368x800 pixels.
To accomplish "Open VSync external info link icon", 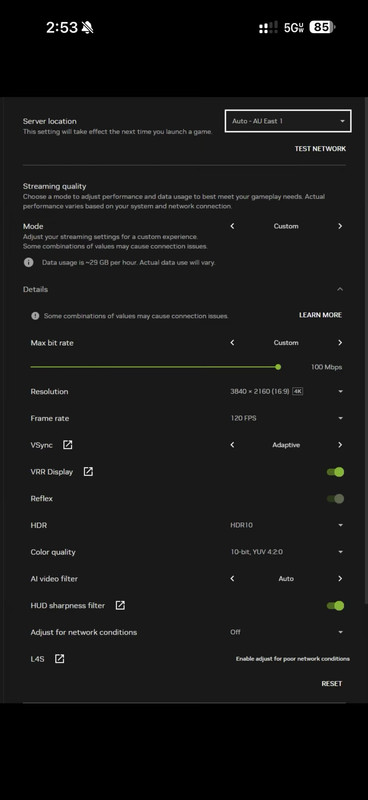I will pyautogui.click(x=67, y=445).
